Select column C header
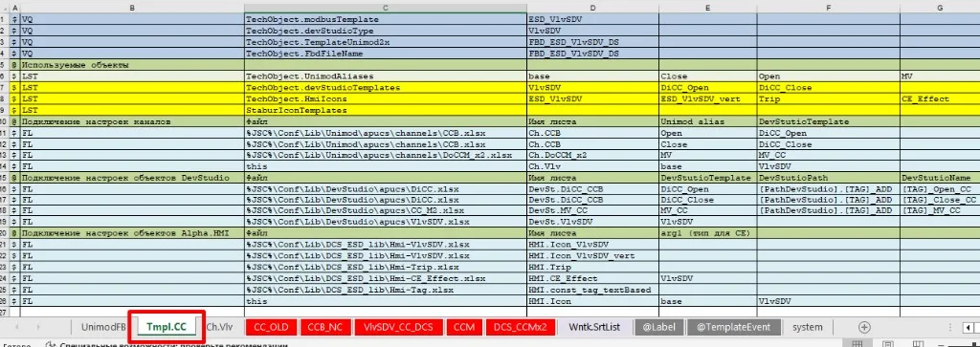The image size is (980, 347). (x=386, y=7)
